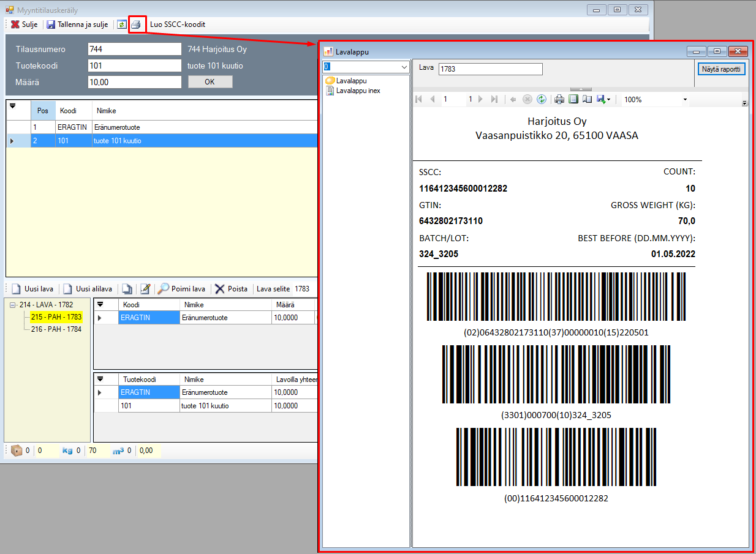Click the Näytä raportti button
This screenshot has width=756, height=554.
coord(722,69)
